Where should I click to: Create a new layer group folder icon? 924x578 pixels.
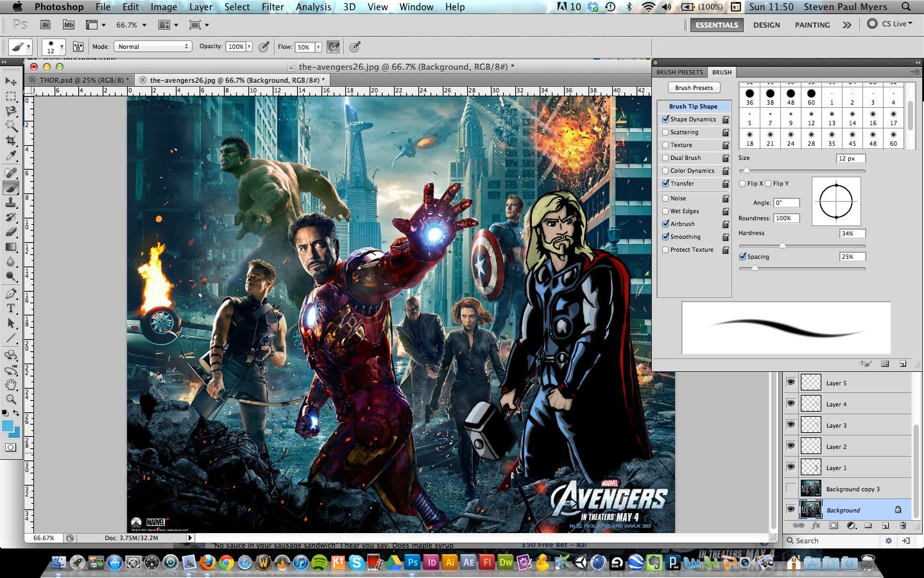(x=868, y=525)
